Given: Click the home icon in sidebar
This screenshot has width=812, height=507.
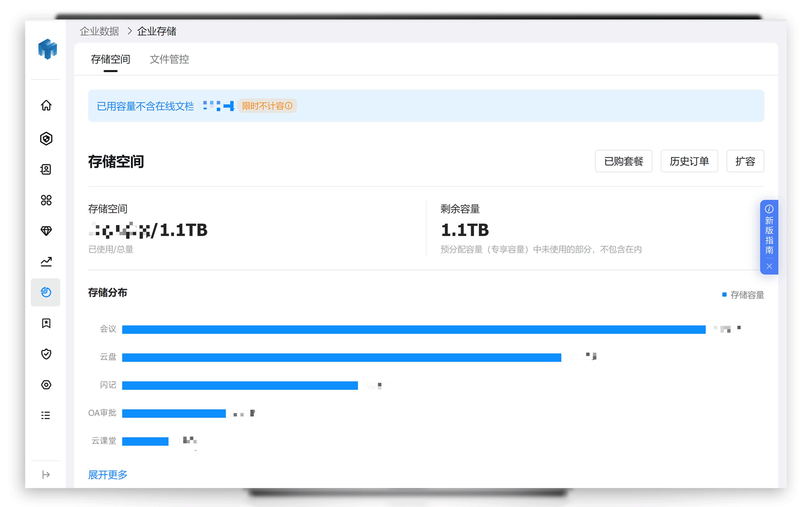Looking at the screenshot, I should click(46, 105).
